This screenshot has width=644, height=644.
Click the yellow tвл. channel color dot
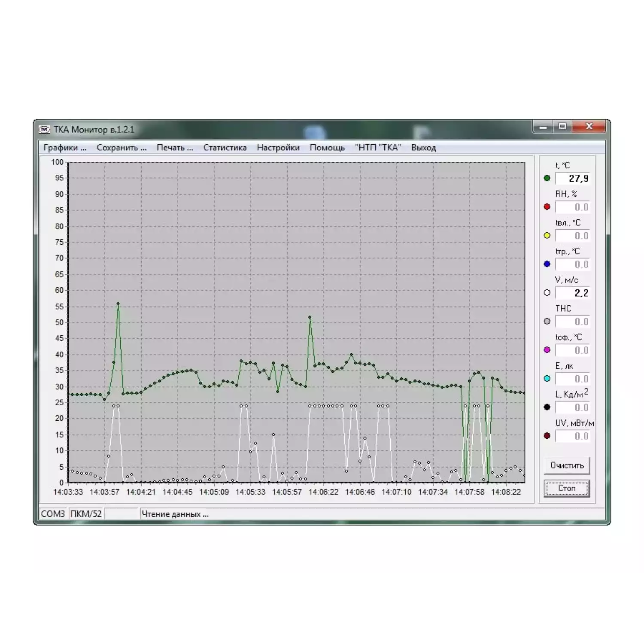[547, 236]
